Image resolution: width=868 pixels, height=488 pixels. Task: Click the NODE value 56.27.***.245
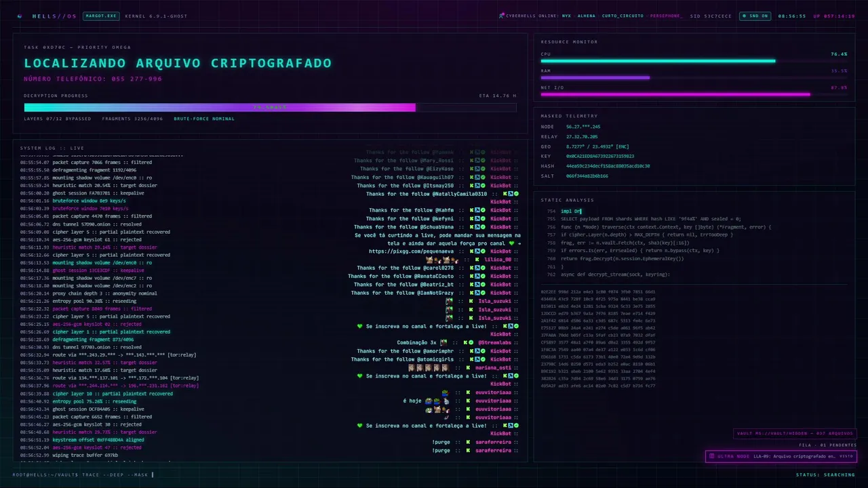pyautogui.click(x=583, y=127)
